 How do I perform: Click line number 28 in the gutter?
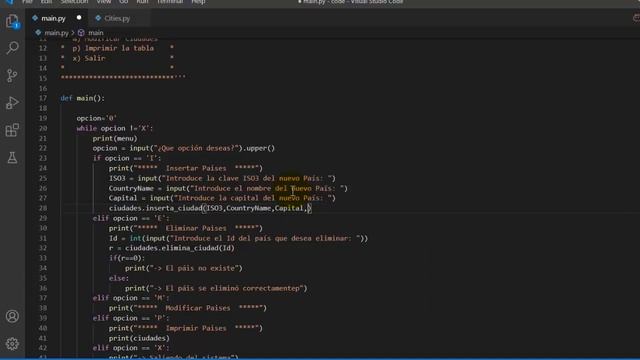click(43, 208)
